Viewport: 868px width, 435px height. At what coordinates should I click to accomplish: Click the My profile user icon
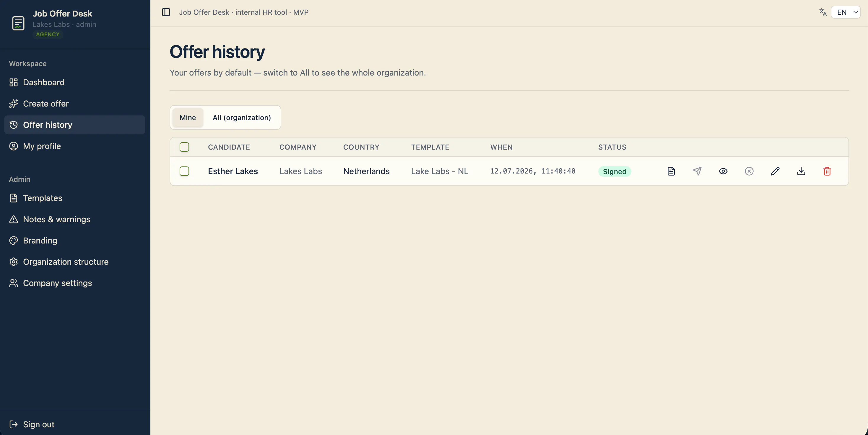14,146
